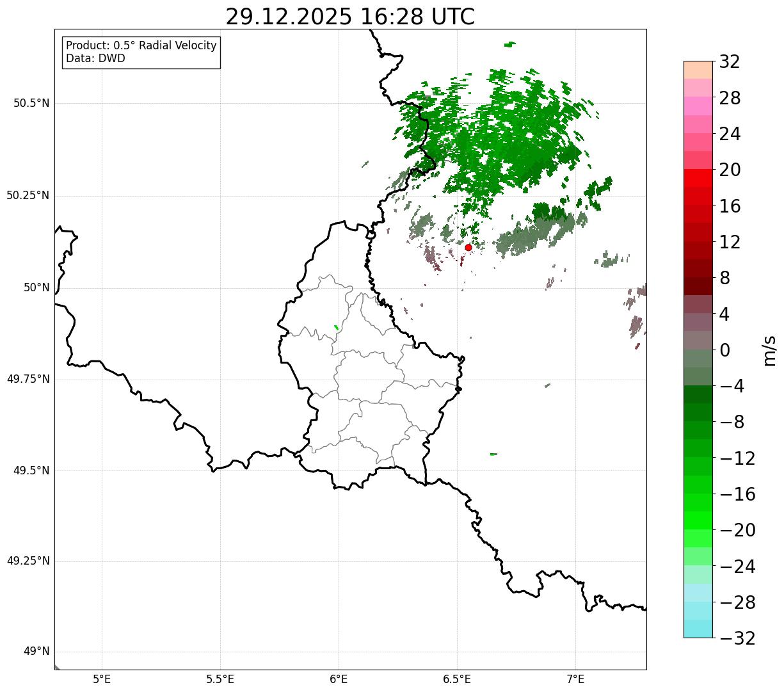Click the 12 colorbar tick label
Image resolution: width=784 pixels, height=692 pixels.
[729, 242]
